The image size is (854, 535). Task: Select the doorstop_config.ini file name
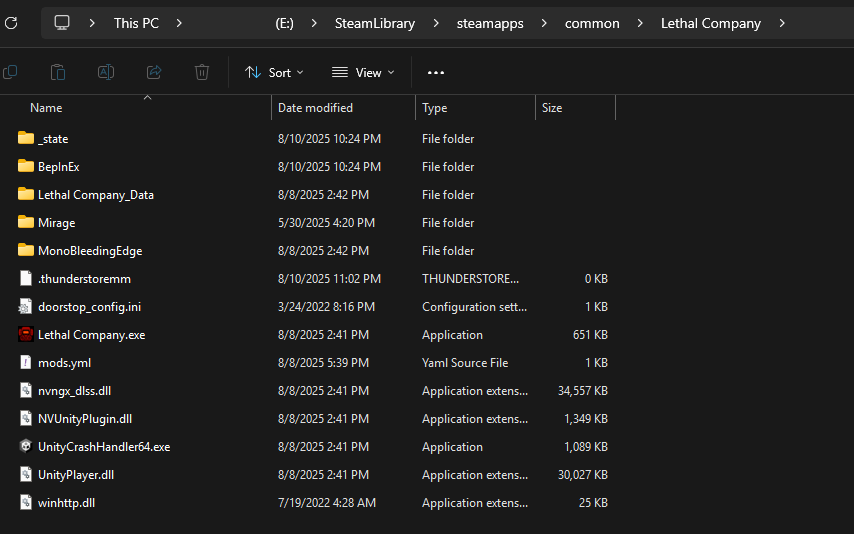click(x=89, y=307)
